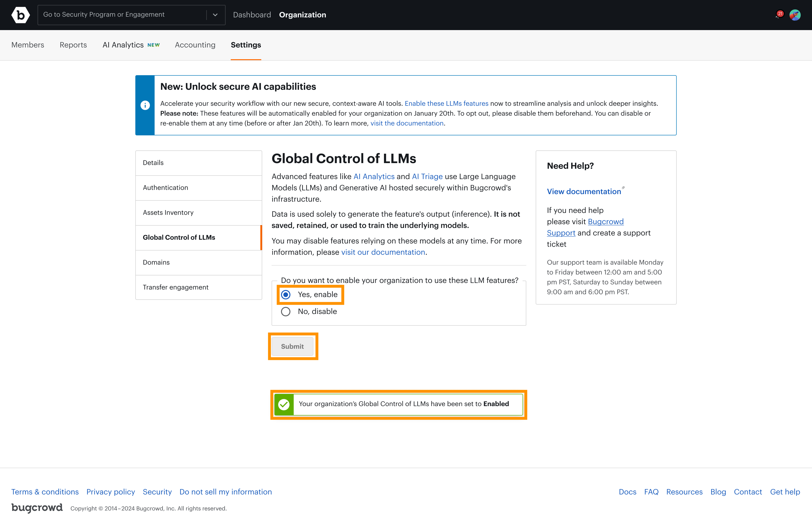Image resolution: width=812 pixels, height=525 pixels.
Task: Open the Domains settings section
Action: click(156, 262)
